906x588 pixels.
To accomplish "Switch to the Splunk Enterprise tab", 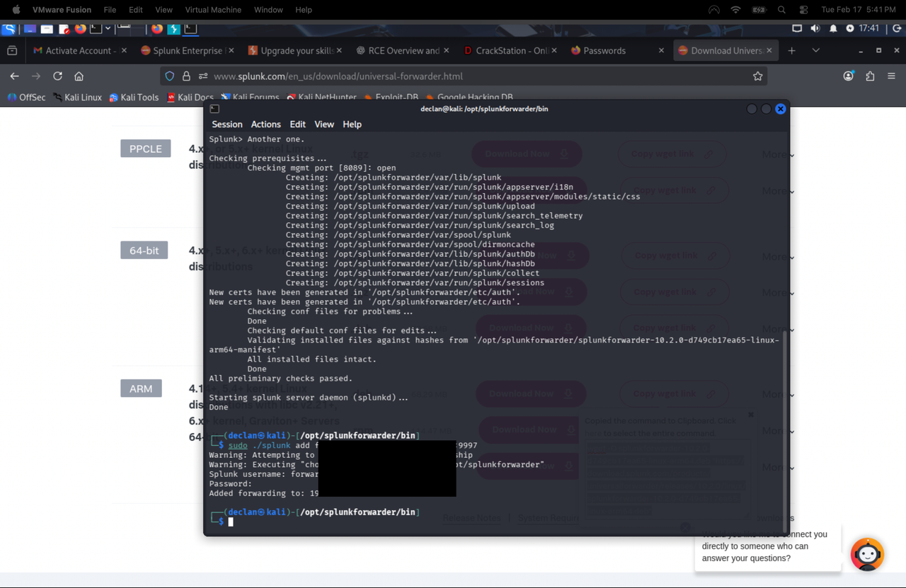I will click(188, 51).
